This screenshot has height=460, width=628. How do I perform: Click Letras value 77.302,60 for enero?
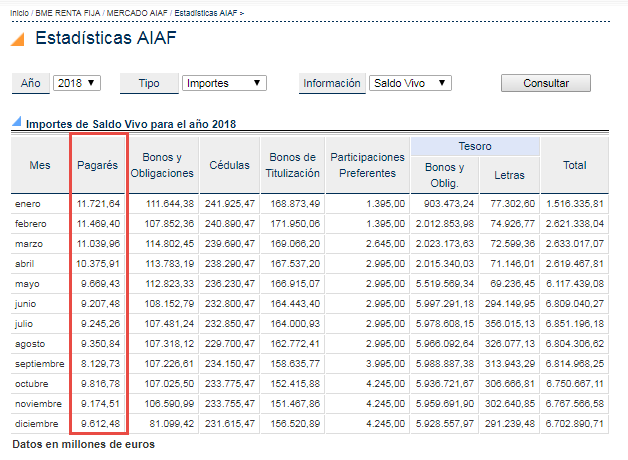[513, 204]
